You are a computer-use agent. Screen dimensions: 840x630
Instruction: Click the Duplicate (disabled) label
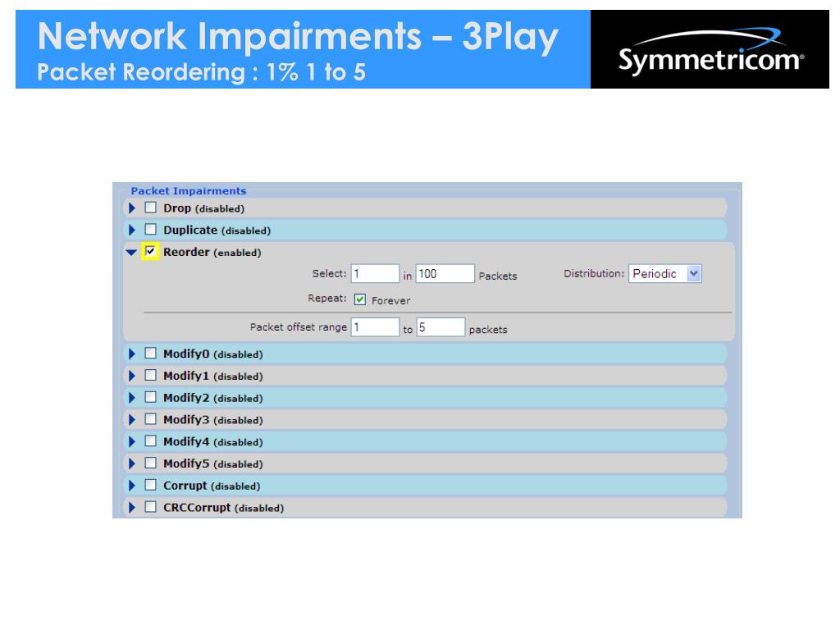pos(217,231)
